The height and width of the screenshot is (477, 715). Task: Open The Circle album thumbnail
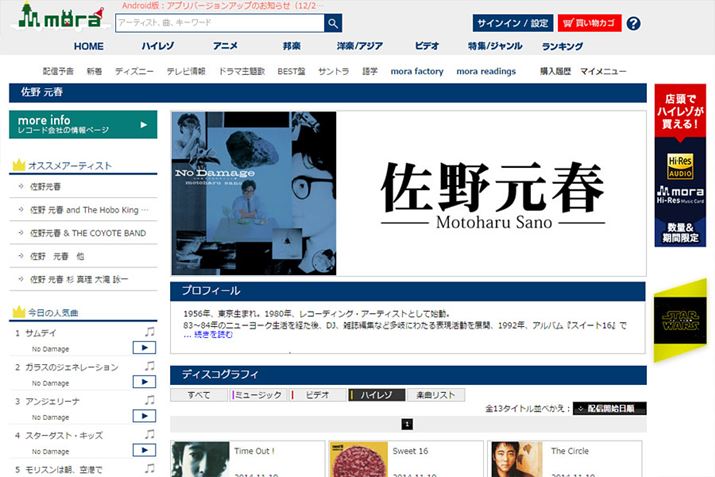point(517,459)
